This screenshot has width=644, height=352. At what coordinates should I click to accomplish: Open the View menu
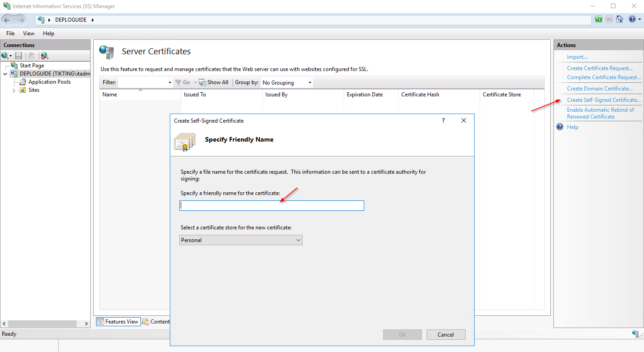(29, 33)
